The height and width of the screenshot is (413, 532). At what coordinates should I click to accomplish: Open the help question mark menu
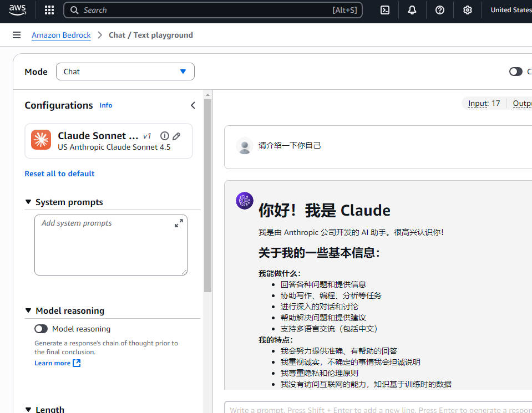(x=440, y=10)
